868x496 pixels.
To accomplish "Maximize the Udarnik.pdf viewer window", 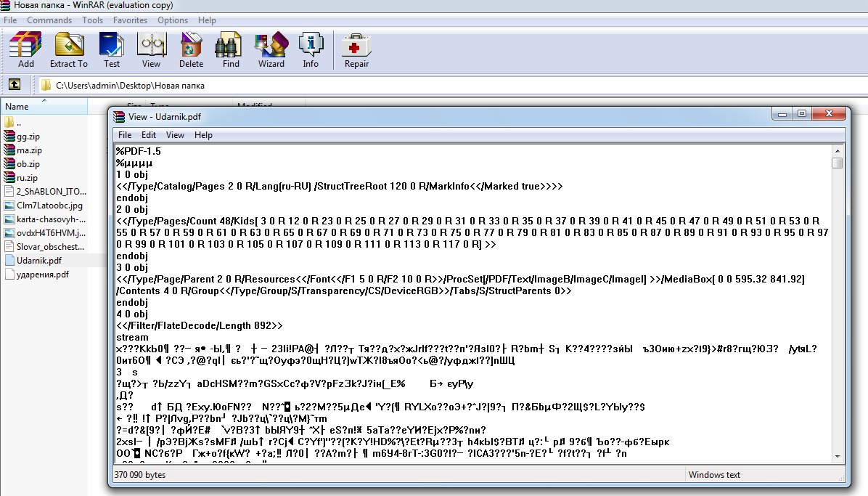I will click(801, 113).
